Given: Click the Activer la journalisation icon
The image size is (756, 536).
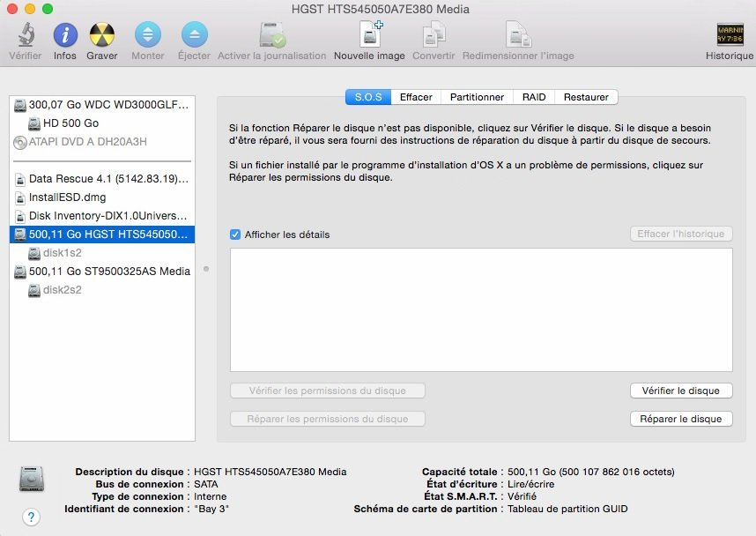Looking at the screenshot, I should coord(271,35).
